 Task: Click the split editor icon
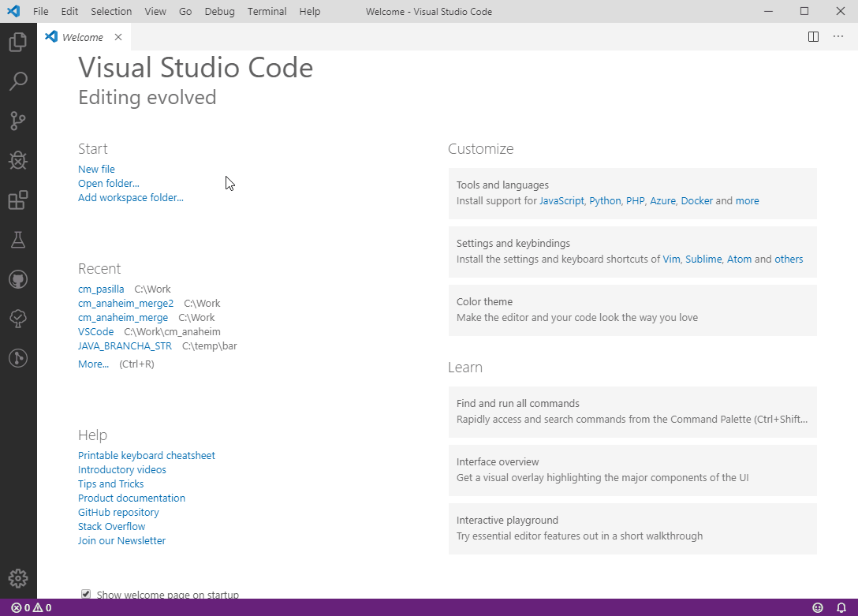click(x=813, y=37)
